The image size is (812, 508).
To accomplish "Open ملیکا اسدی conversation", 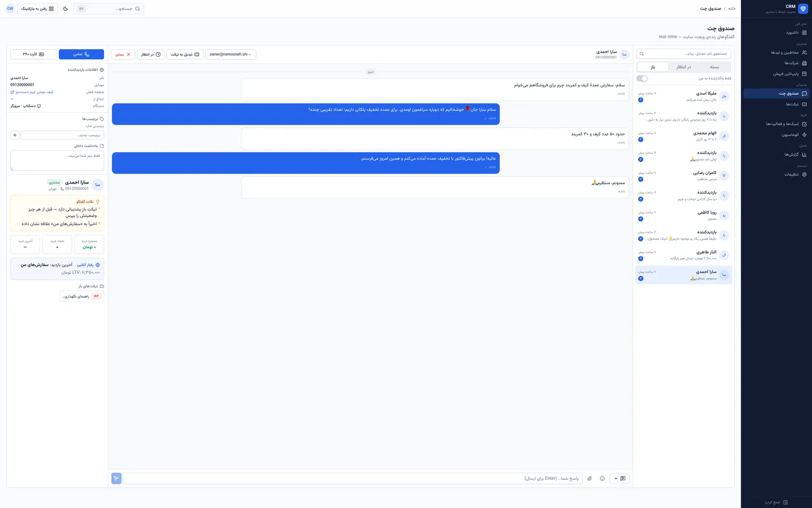I will 683,97.
